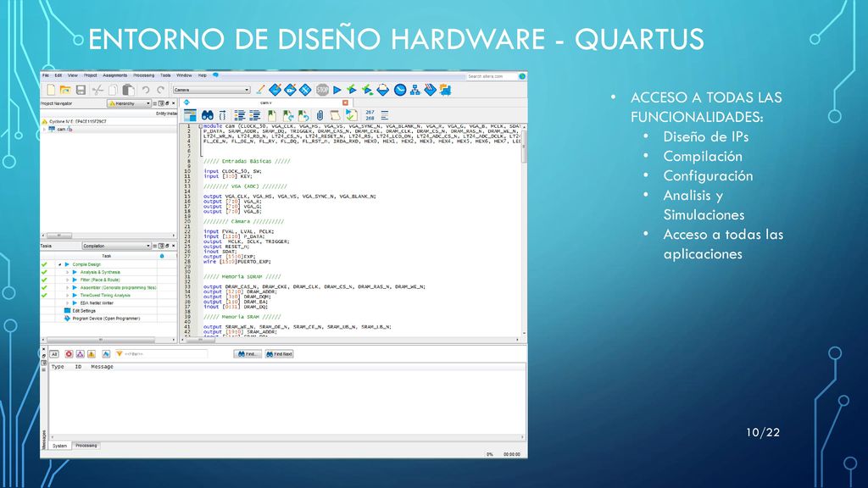Toggle line numbers 267/268 icon
The height and width of the screenshot is (488, 868).
(370, 115)
